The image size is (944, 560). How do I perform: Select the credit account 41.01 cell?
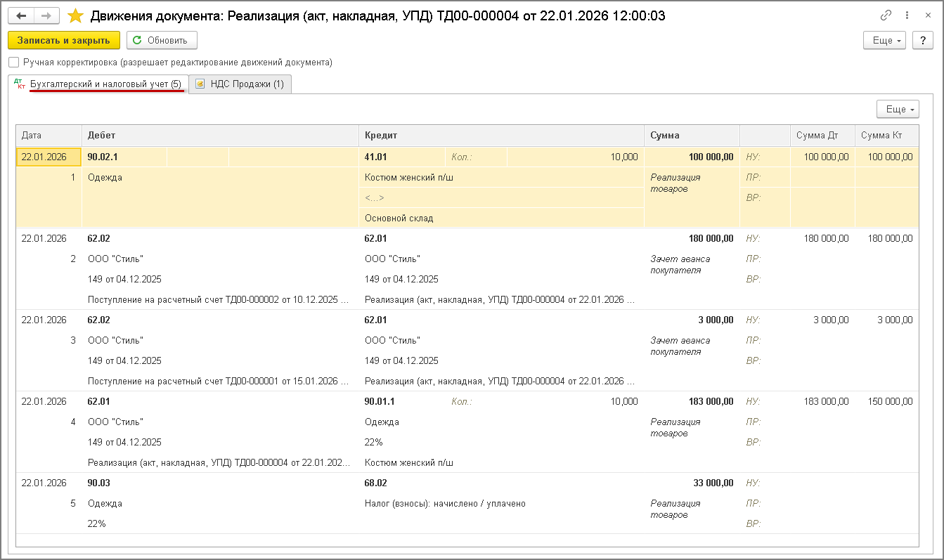pos(376,157)
